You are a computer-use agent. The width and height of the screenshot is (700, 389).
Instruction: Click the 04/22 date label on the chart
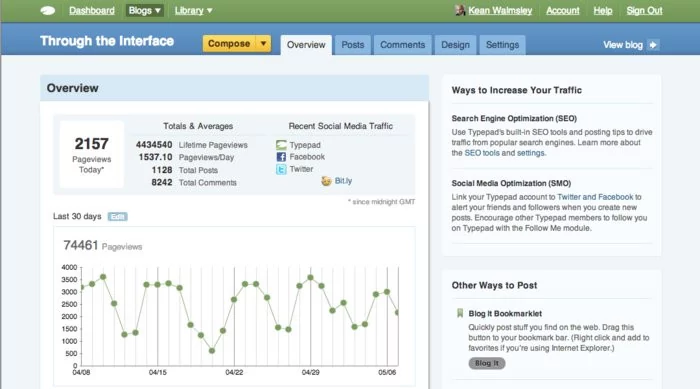[x=234, y=372]
